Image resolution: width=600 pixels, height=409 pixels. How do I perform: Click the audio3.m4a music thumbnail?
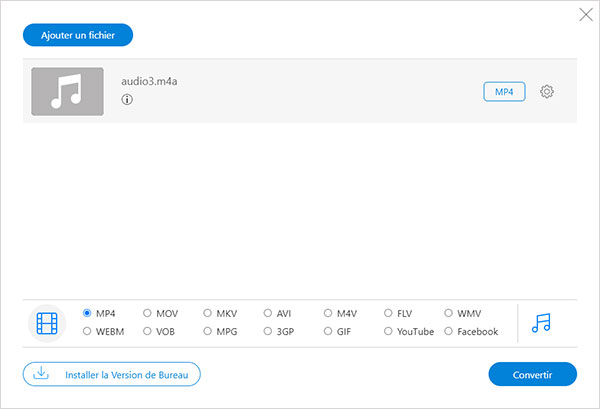(x=67, y=92)
